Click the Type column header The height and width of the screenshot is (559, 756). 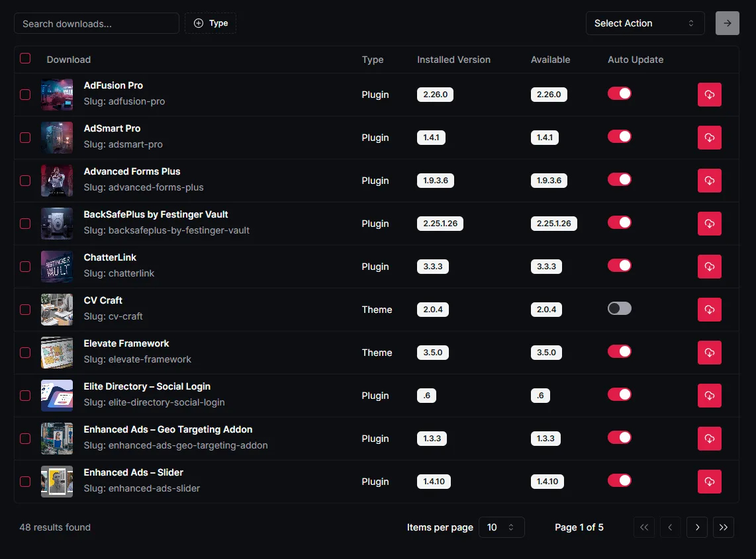(373, 60)
